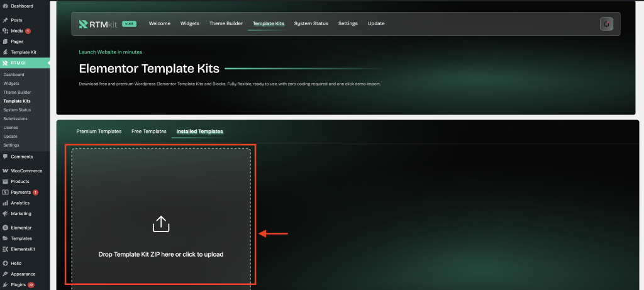Viewport: 644px width, 290px height.
Task: Open Submissions in sidebar submenu
Action: pos(16,119)
